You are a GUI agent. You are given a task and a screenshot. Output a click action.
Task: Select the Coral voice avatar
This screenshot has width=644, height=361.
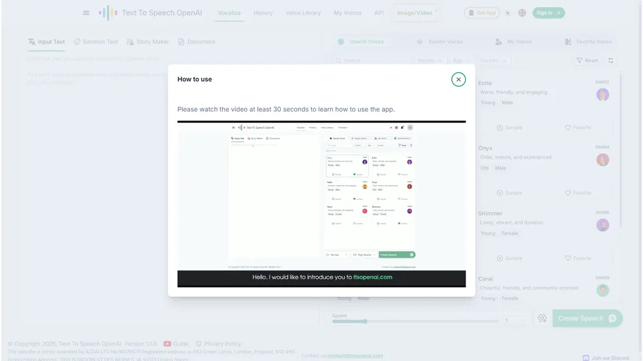coord(603,290)
